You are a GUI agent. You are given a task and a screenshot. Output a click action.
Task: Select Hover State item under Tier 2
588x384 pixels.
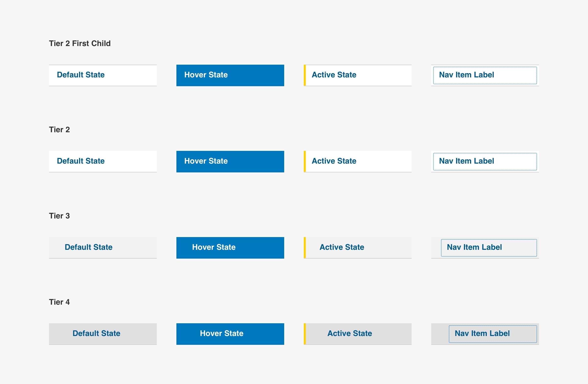click(x=230, y=161)
